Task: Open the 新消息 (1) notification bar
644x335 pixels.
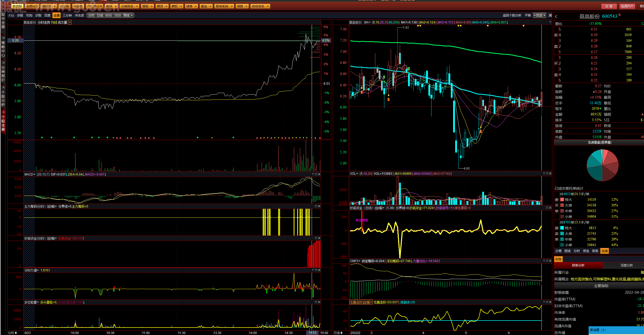Action: [616, 330]
